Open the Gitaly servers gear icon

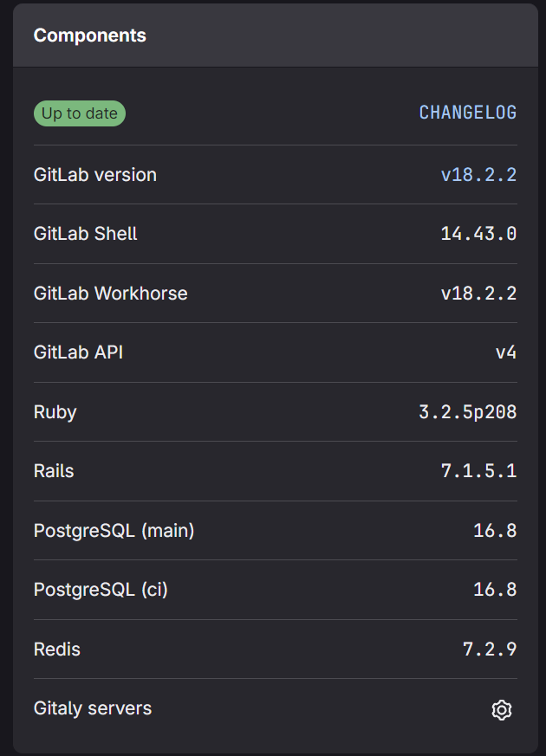click(x=501, y=710)
